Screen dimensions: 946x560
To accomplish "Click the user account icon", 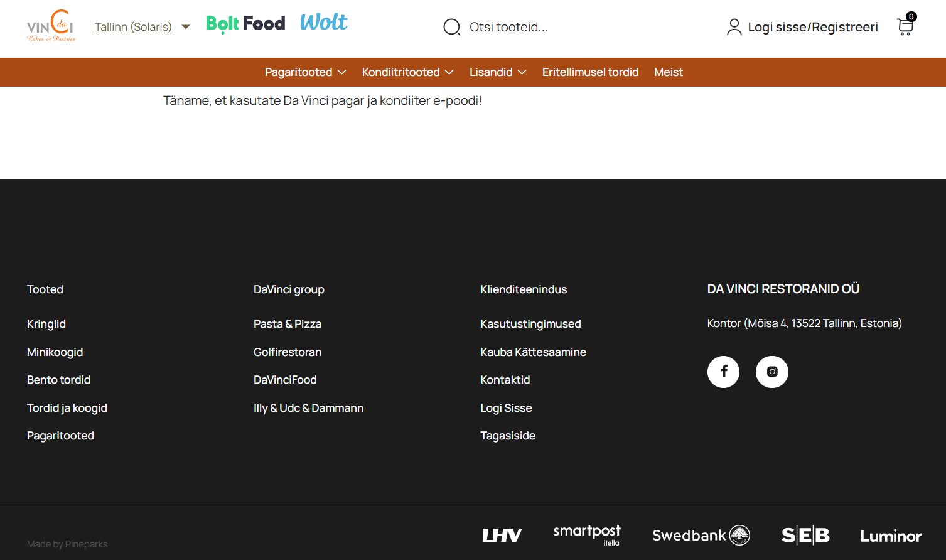I will 734,27.
